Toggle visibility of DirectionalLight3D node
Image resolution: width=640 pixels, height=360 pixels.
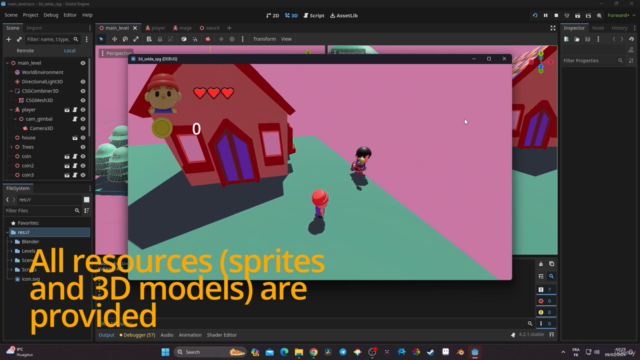click(83, 82)
